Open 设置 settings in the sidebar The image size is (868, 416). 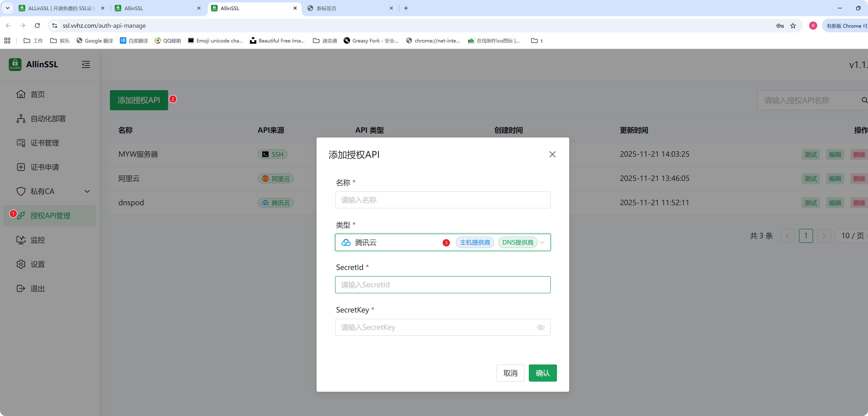pyautogui.click(x=37, y=264)
